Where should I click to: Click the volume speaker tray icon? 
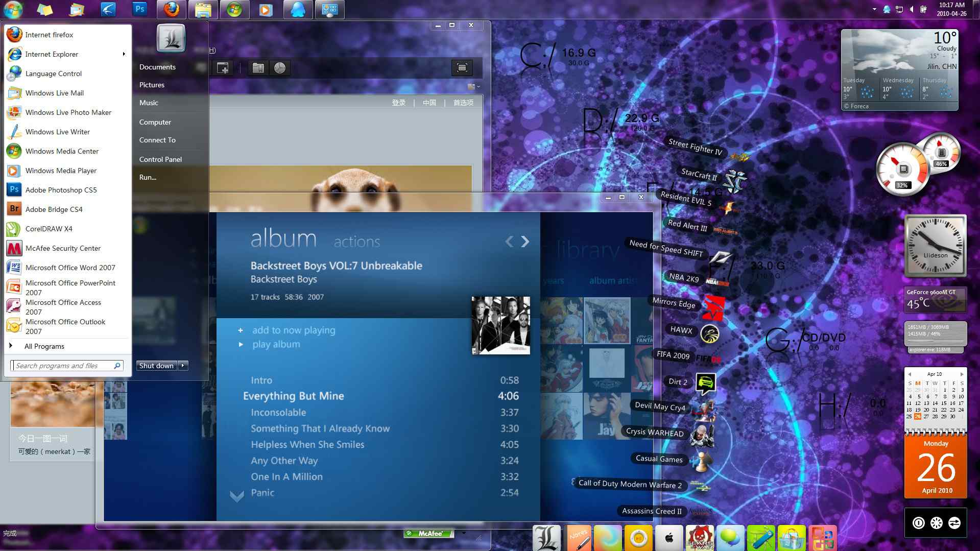tap(912, 9)
